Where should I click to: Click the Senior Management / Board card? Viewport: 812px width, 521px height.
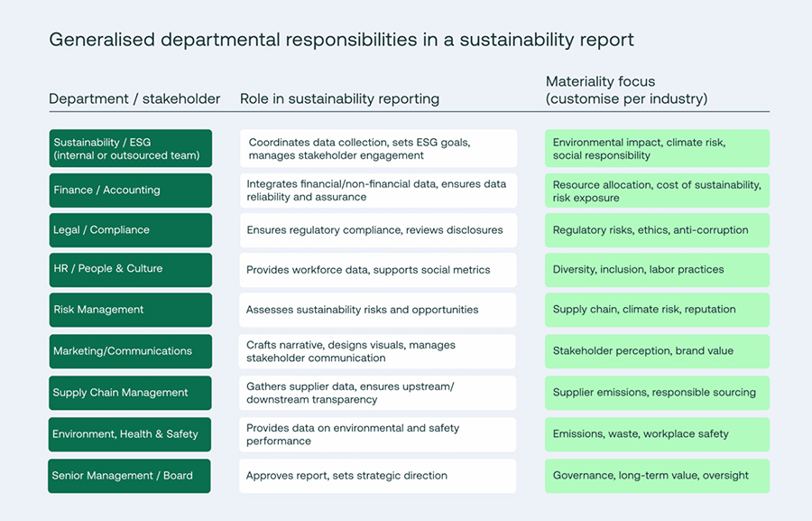click(130, 476)
